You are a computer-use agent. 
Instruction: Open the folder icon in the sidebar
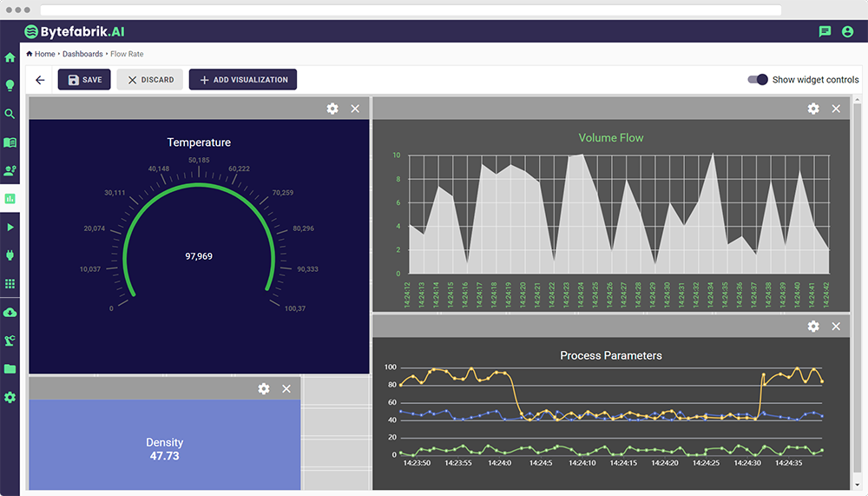tap(10, 368)
